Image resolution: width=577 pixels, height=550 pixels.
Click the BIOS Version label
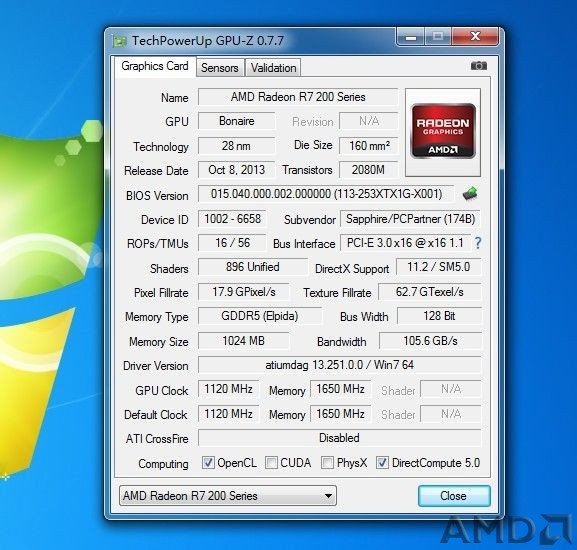(157, 196)
